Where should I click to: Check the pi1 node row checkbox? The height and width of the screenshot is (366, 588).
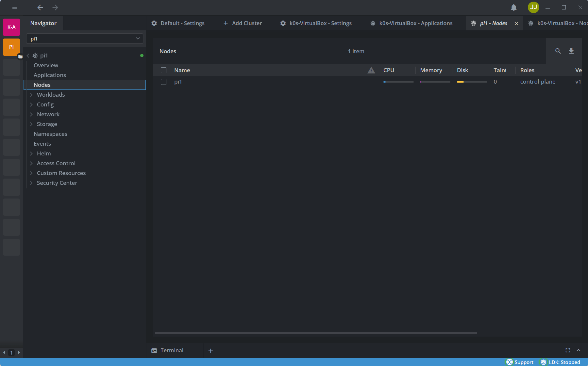(163, 82)
